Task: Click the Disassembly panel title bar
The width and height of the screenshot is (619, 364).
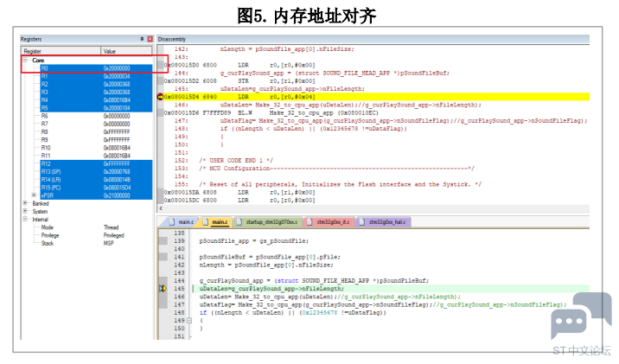Action: (x=373, y=39)
